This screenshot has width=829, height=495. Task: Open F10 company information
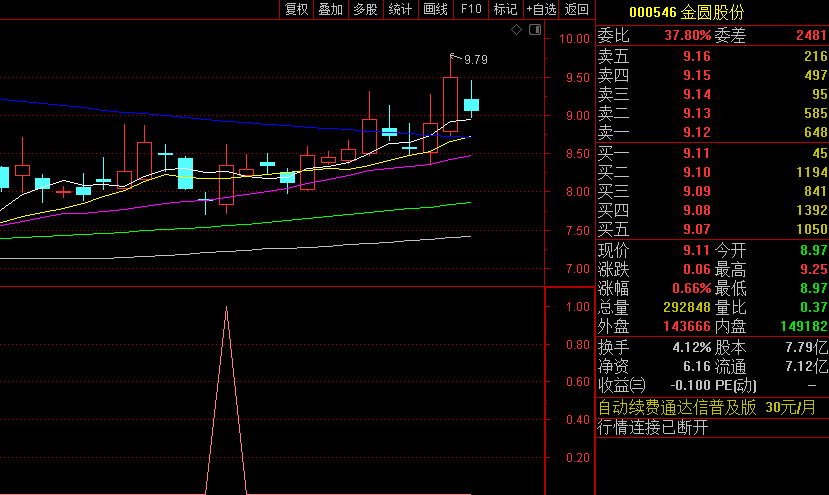point(471,10)
